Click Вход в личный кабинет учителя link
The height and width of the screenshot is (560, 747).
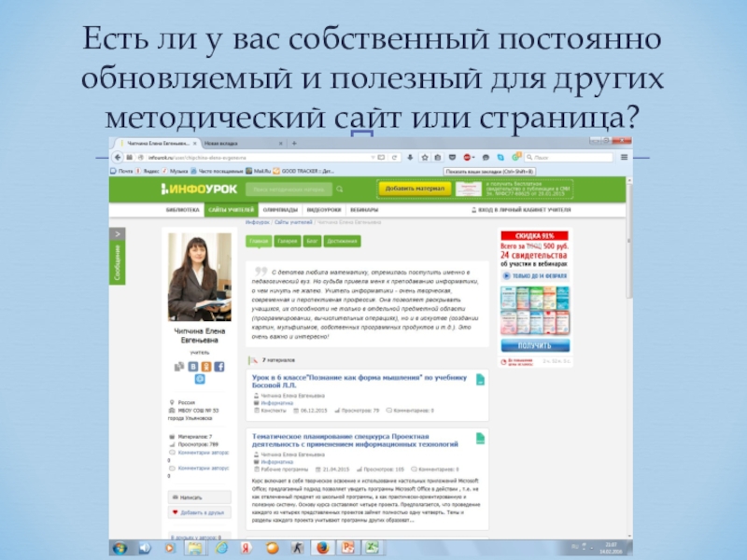(521, 210)
